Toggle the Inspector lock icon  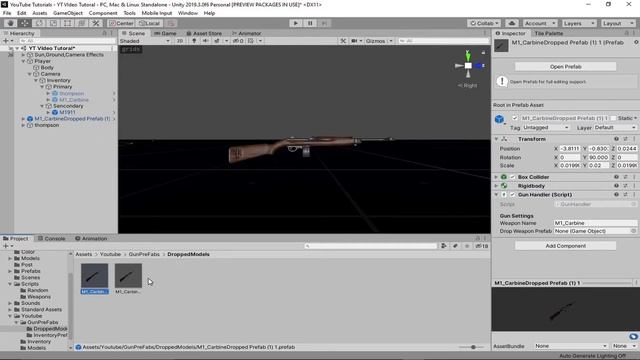click(x=627, y=33)
